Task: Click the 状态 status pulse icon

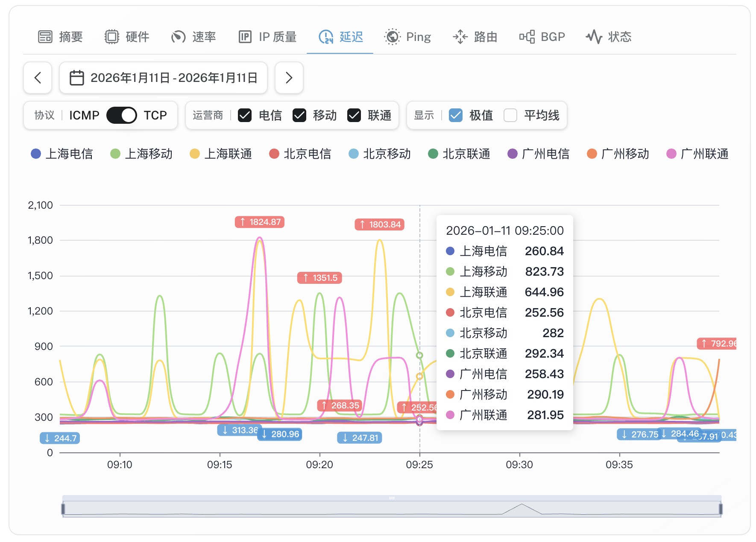Action: click(x=594, y=37)
